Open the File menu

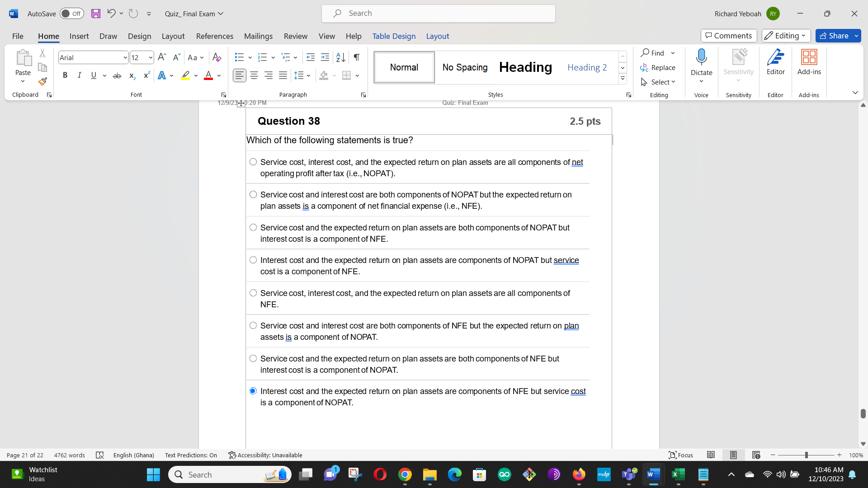coord(18,36)
